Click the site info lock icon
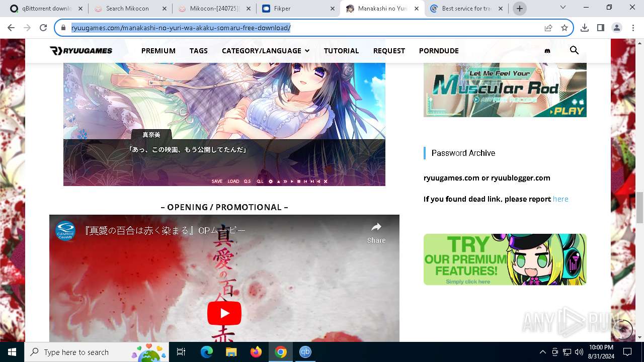The image size is (644, 362). click(x=63, y=28)
